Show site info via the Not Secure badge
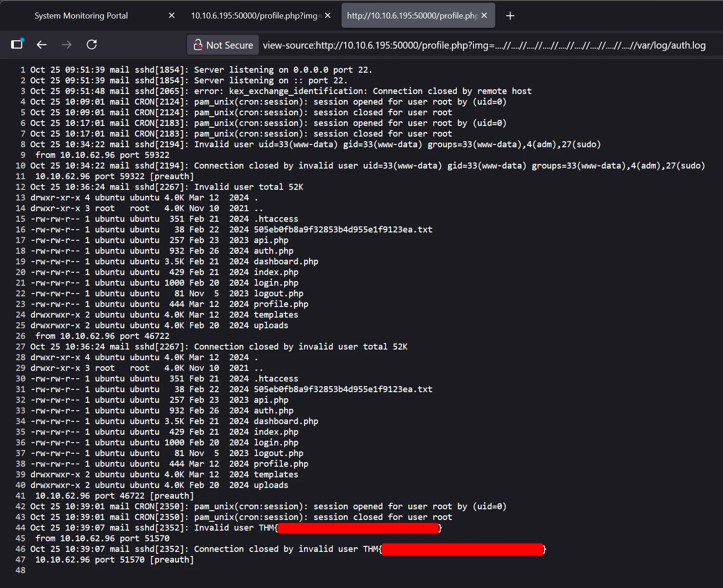The height and width of the screenshot is (588, 723). 224,45
